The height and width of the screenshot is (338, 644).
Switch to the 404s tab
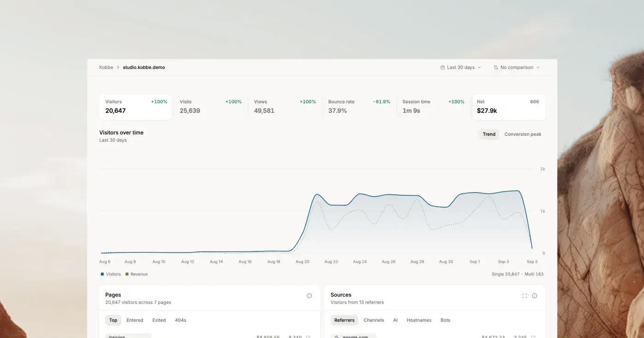point(180,320)
